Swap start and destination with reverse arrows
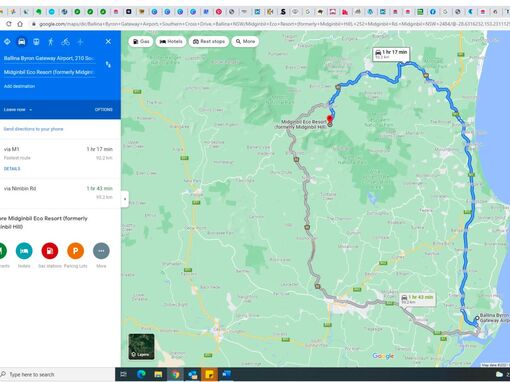Viewport: 510px width, 382px height. click(x=108, y=64)
